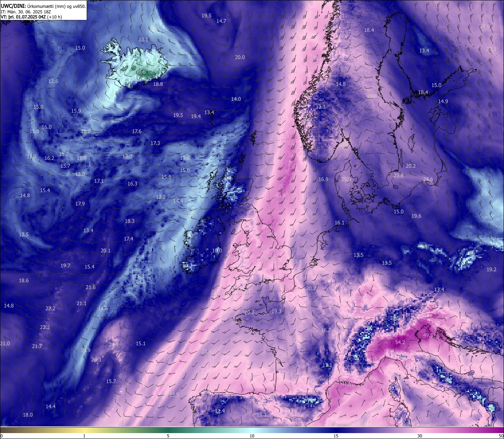
Task: Click the 13.1 value north of Iceland
Action: pyautogui.click(x=144, y=39)
